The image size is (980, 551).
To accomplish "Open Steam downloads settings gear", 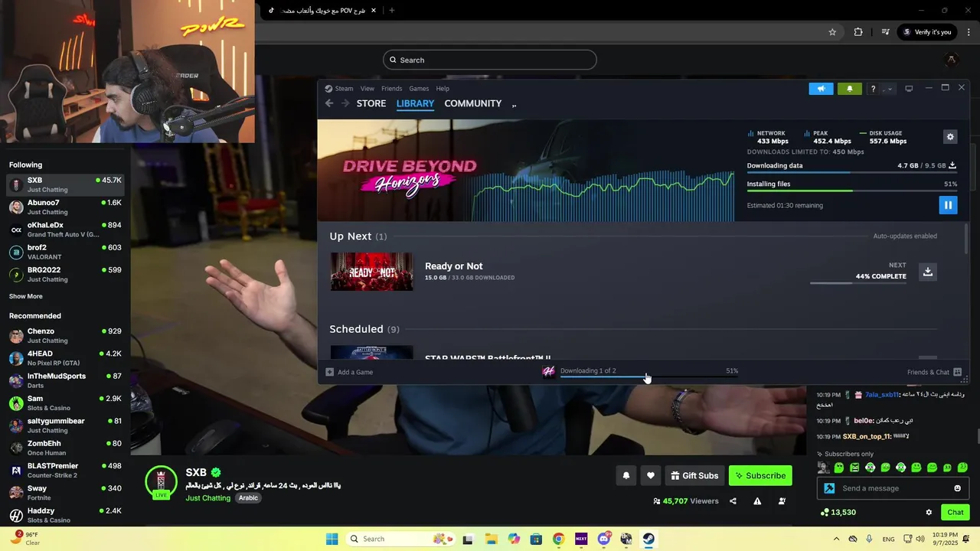I will 950,137.
